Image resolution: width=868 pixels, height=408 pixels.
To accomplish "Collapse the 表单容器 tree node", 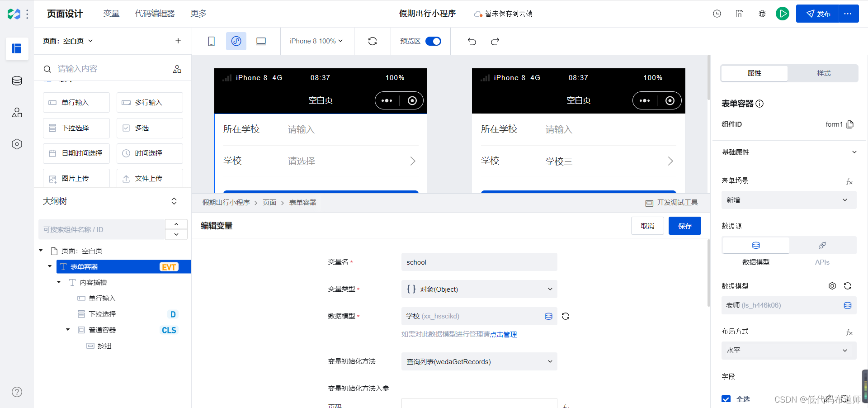I will coord(50,266).
